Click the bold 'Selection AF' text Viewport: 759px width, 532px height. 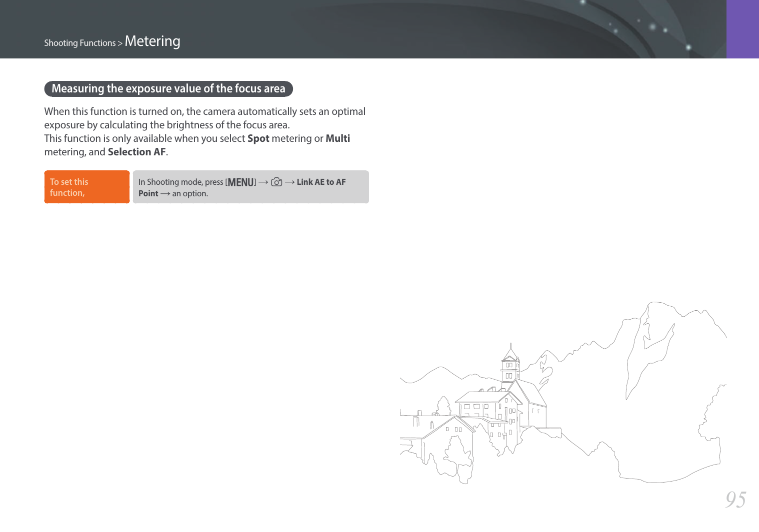[x=136, y=152]
